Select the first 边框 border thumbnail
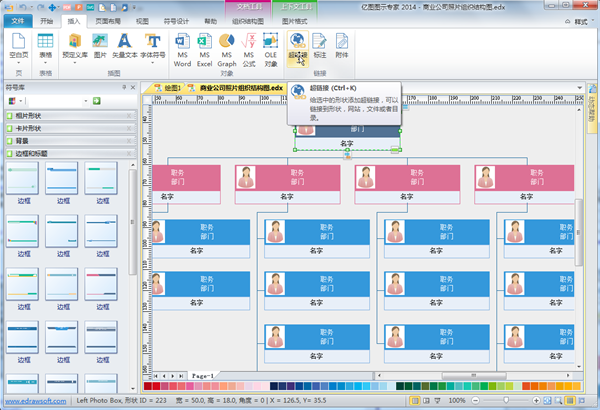 pos(23,183)
